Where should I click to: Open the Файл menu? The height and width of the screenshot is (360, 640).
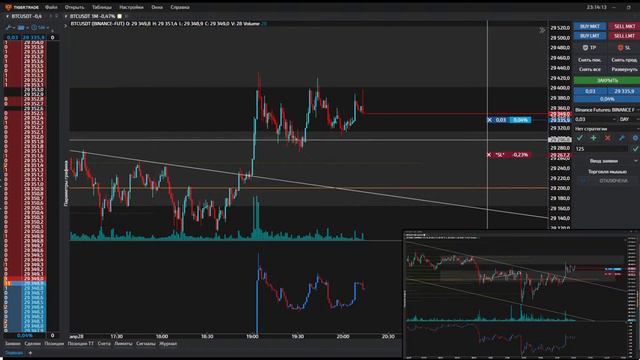click(x=51, y=7)
